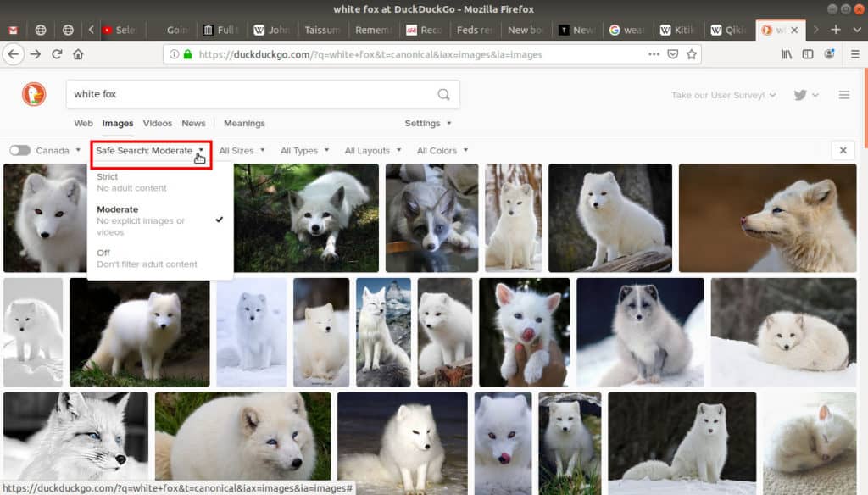Open the tan background fox profile thumbnail
Viewport: 868px width, 495px height.
pyautogui.click(x=767, y=218)
